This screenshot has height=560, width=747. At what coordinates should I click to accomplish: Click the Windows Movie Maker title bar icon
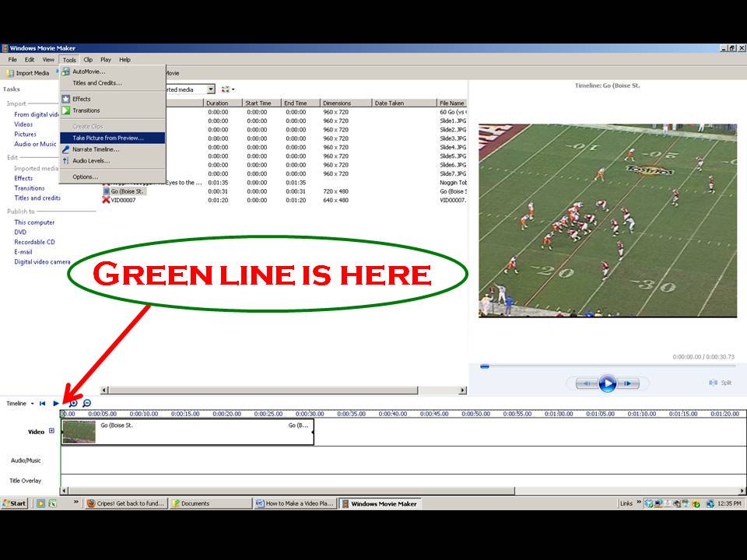tap(5, 48)
